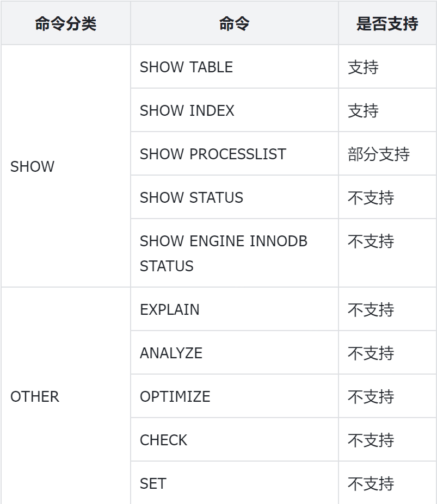This screenshot has width=437, height=504.
Task: Click 支持 status in SHOW TABLE row
Action: click(363, 67)
